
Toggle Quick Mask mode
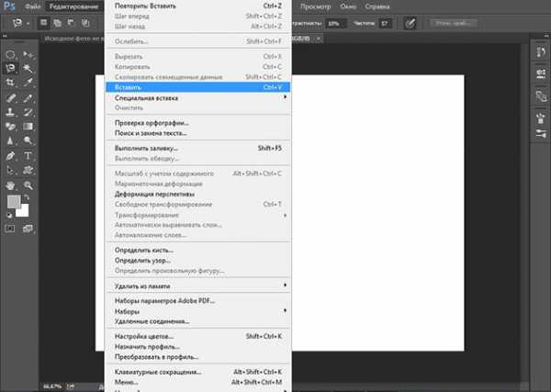[10, 229]
